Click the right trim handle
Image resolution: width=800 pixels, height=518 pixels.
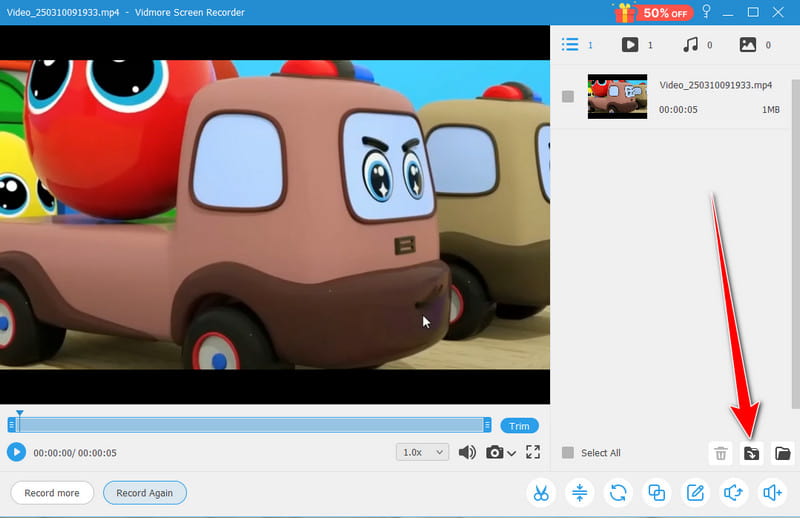(487, 425)
